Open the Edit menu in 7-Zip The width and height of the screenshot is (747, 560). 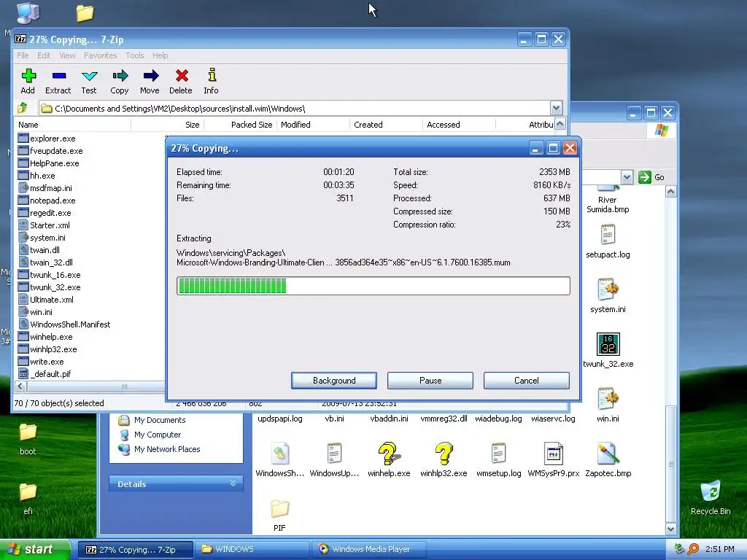pyautogui.click(x=44, y=55)
